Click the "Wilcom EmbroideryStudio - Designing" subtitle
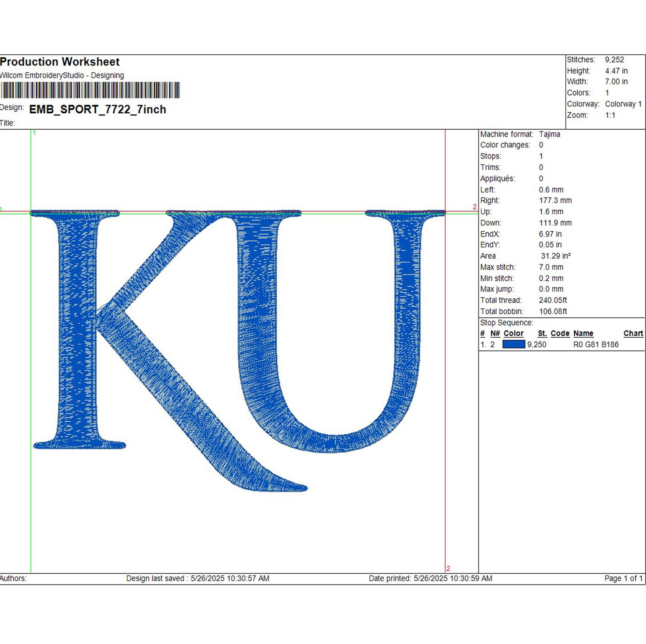 (x=62, y=75)
